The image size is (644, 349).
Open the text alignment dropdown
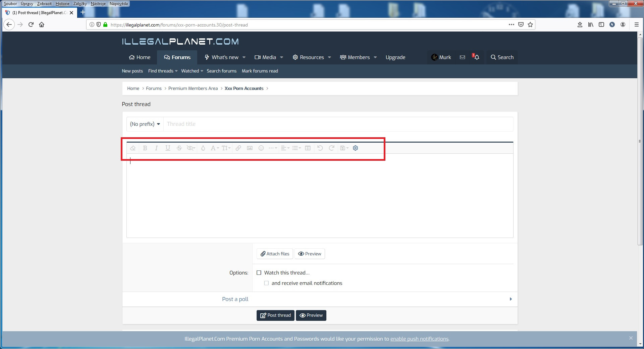[x=285, y=148]
